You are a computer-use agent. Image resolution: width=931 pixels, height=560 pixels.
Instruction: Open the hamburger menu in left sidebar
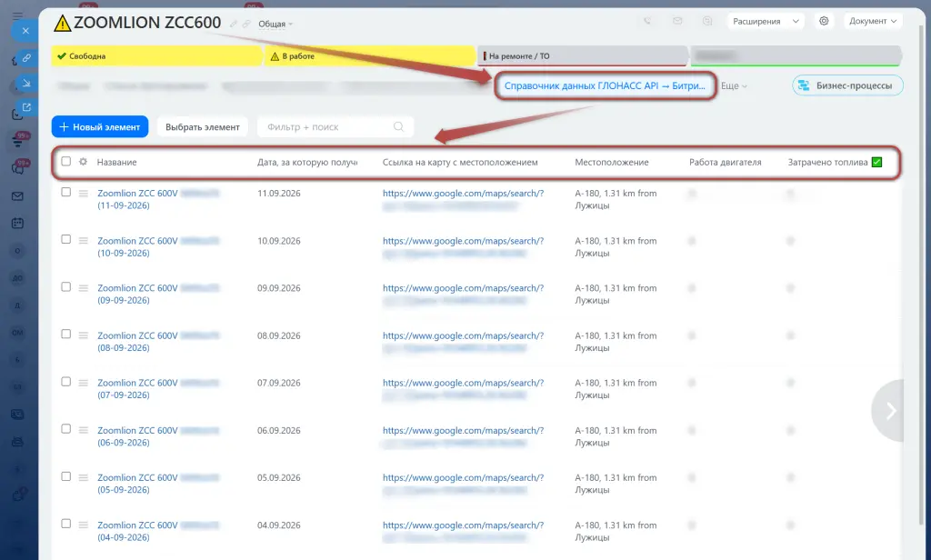point(17,15)
